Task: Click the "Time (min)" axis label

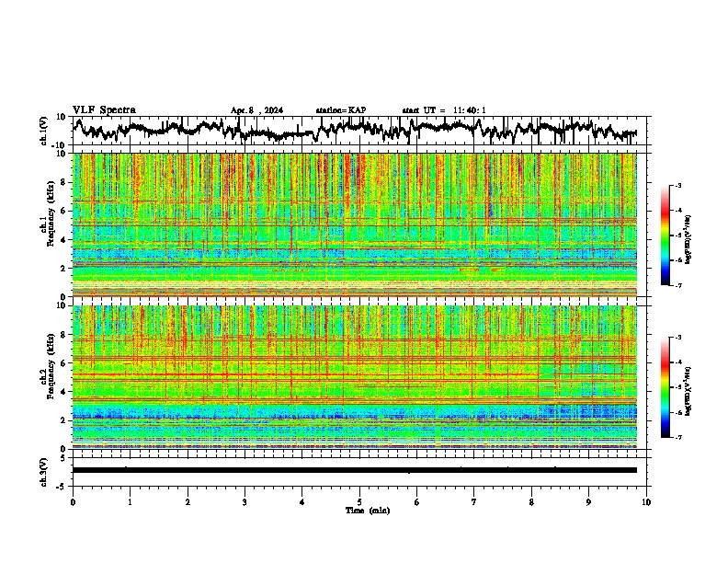Action: (x=368, y=511)
